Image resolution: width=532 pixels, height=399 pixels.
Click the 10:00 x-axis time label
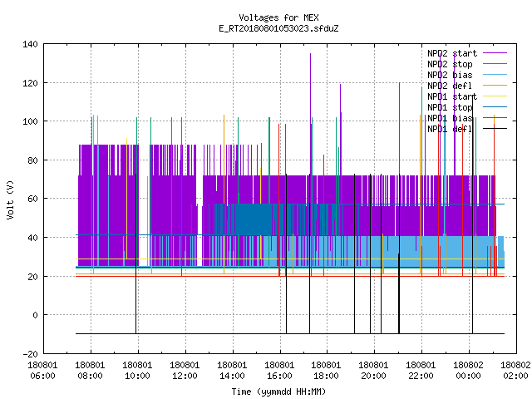click(x=137, y=376)
